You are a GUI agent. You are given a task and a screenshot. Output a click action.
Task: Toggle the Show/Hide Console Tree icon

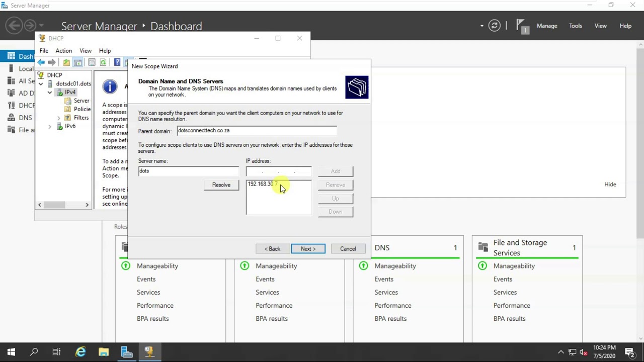[78, 62]
